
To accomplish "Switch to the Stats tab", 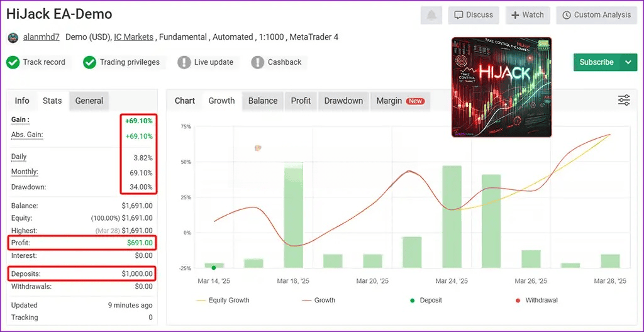I will [52, 101].
